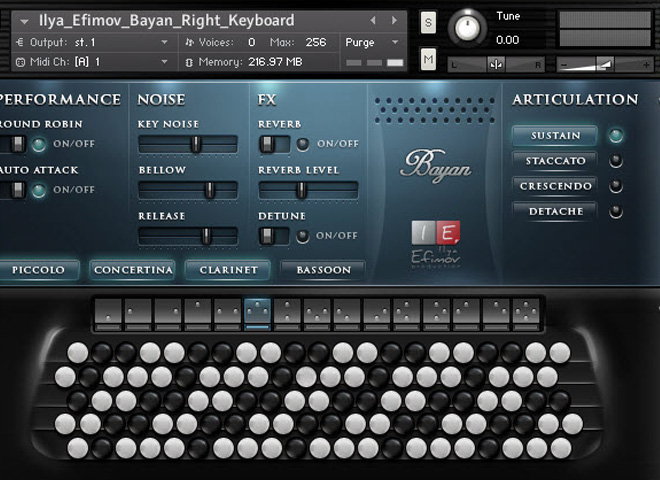The width and height of the screenshot is (660, 480).
Task: Click the output volume slider
Action: point(605,65)
